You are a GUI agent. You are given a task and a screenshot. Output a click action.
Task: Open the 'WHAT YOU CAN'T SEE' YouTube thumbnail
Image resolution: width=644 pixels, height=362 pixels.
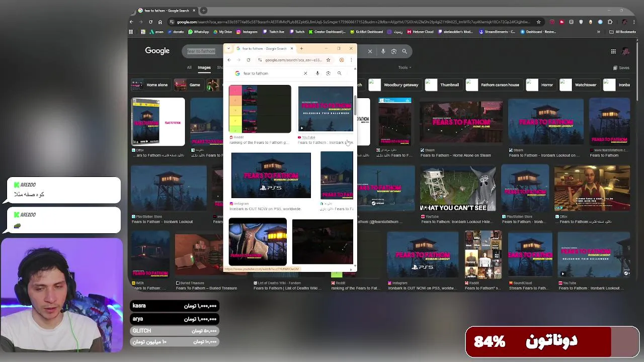[x=457, y=189]
